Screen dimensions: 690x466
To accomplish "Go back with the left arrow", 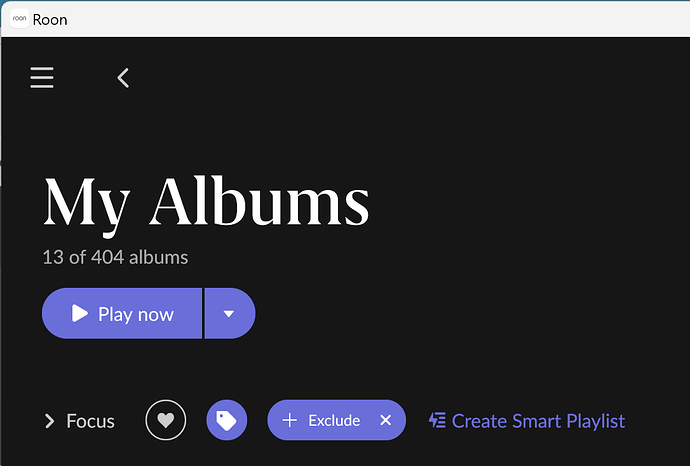I will coord(123,78).
